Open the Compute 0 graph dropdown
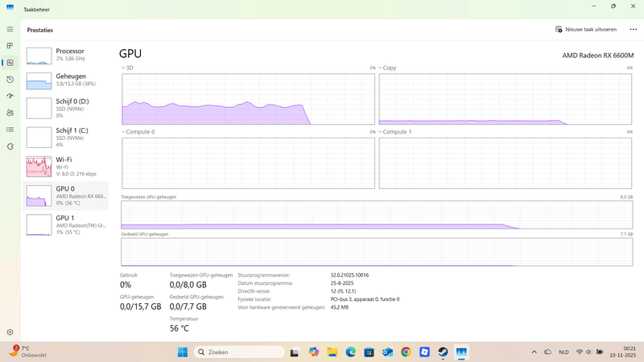Viewport: 644px width, 362px height. [138, 132]
